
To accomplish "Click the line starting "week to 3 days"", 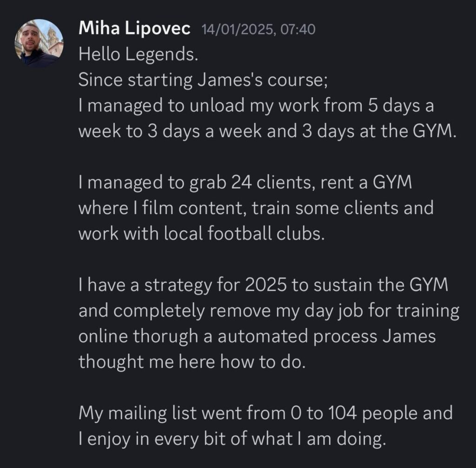I will pyautogui.click(x=264, y=131).
